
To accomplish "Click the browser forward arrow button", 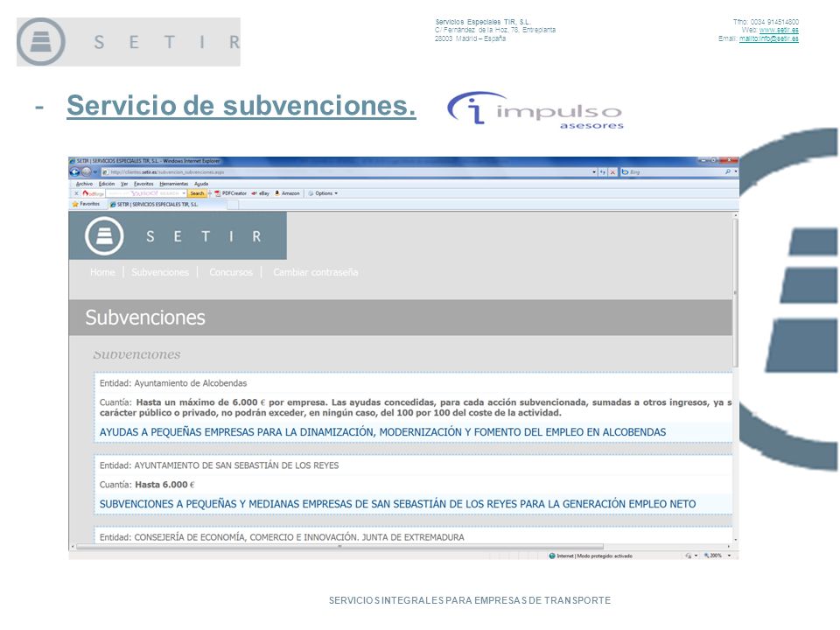I will pyautogui.click(x=86, y=172).
